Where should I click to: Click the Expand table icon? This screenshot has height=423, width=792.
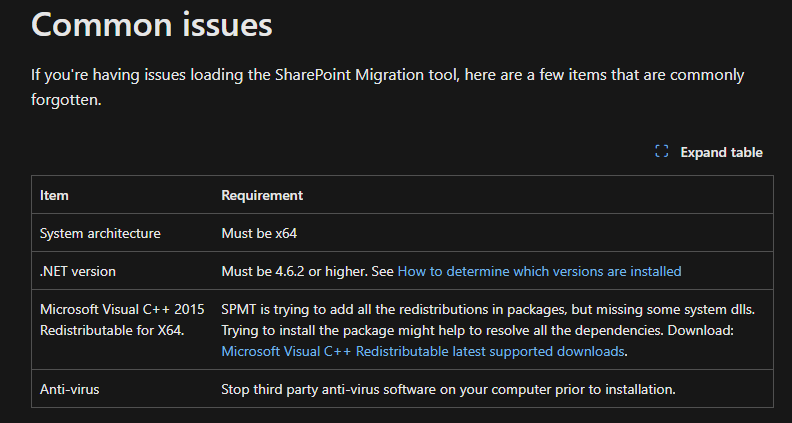(661, 152)
